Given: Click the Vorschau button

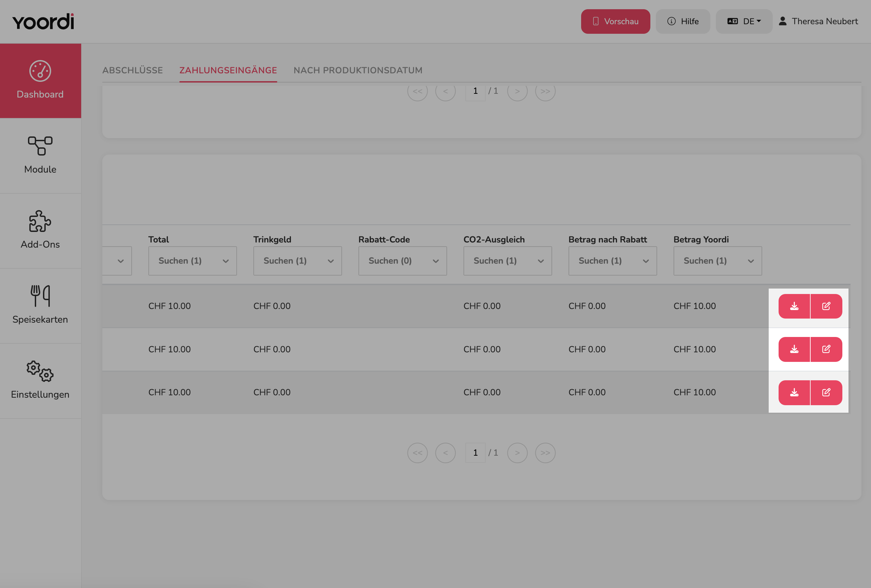Looking at the screenshot, I should tap(616, 21).
